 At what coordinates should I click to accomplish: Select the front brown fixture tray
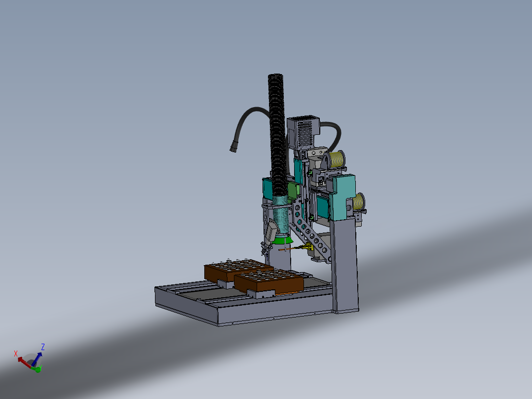click(269, 281)
